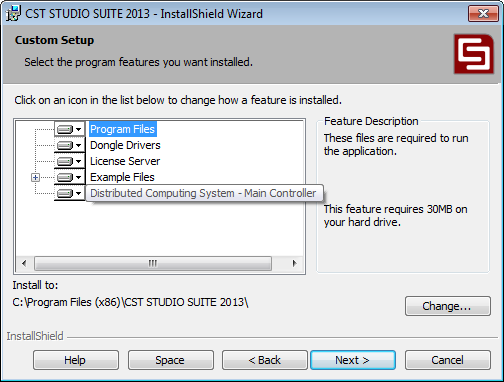
Task: Click the scrollbar's right arrow in the feature list
Action: coord(294,263)
